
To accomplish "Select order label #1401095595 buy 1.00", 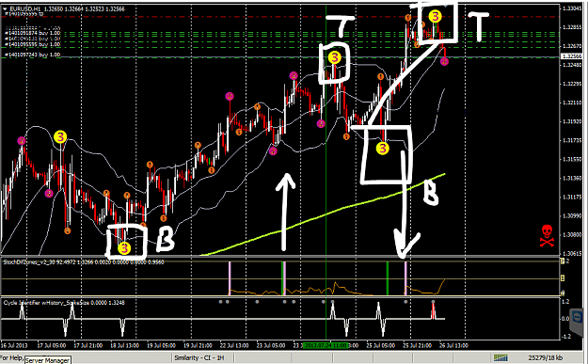I will click(x=32, y=44).
